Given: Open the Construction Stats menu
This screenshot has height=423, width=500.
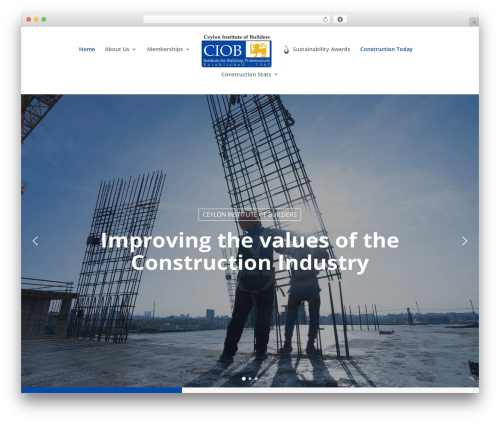Looking at the screenshot, I should [x=246, y=75].
